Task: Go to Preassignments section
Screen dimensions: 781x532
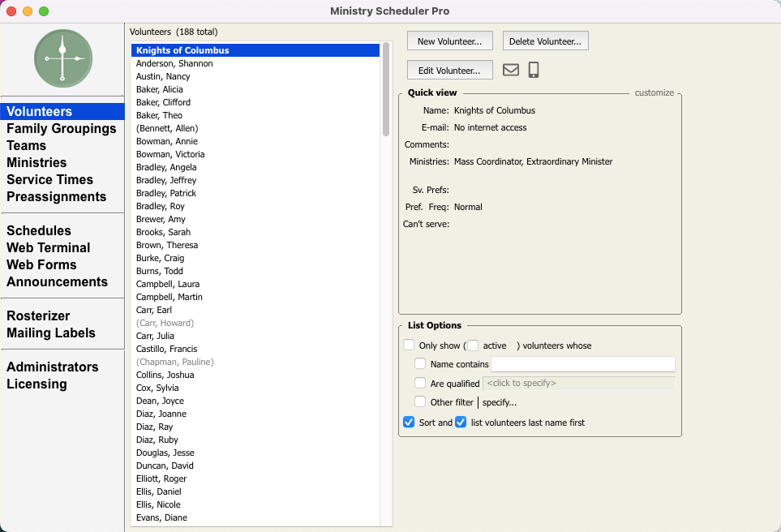Action: click(62, 196)
